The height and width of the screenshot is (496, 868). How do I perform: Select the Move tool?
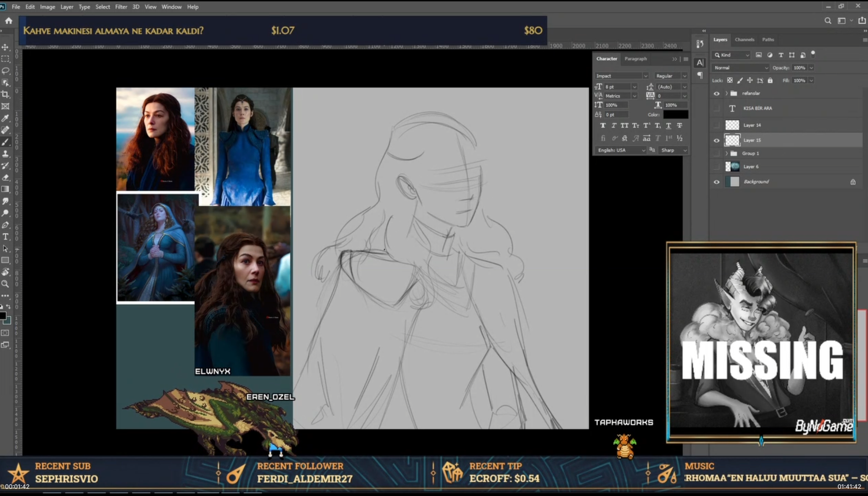(x=5, y=47)
